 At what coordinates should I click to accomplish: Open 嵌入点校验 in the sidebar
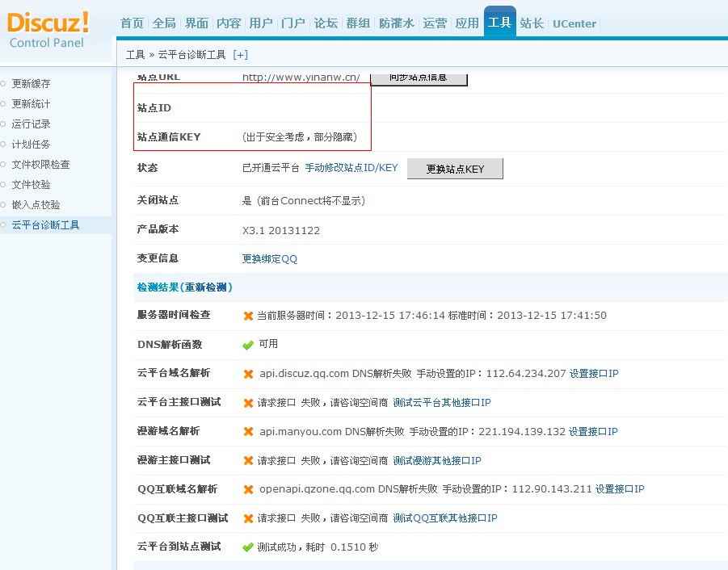tap(36, 205)
